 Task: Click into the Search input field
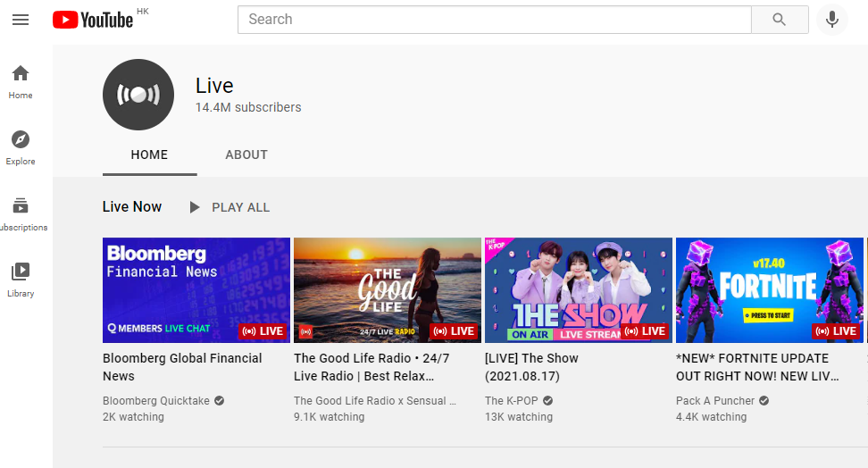[495, 20]
